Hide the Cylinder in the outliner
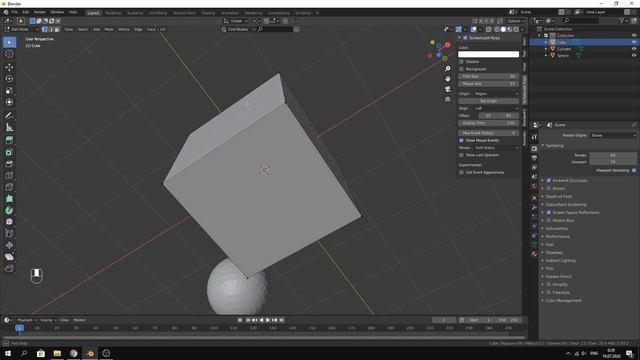 tap(634, 49)
